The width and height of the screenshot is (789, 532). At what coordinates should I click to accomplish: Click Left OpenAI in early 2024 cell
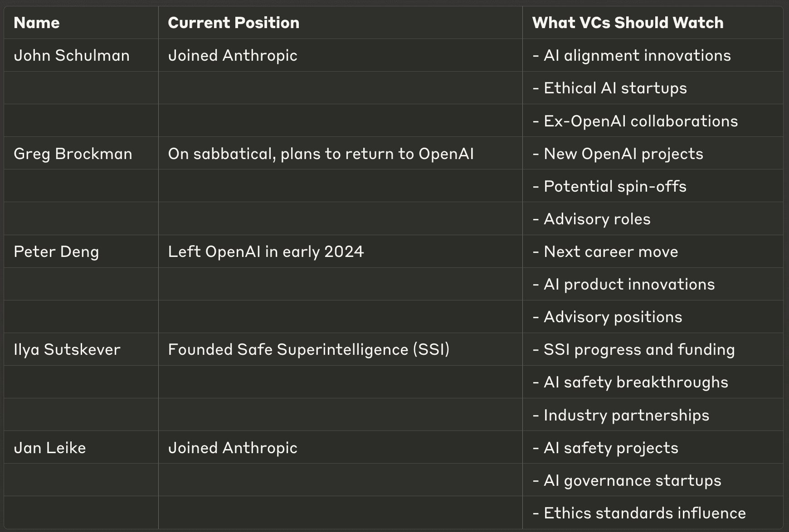(x=340, y=251)
